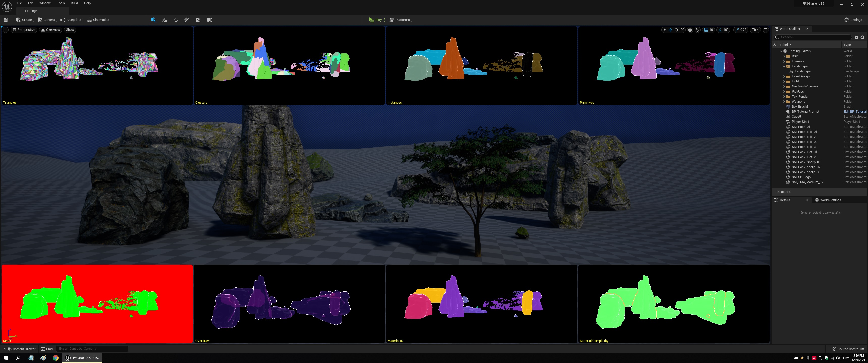Switch to Mesh Paint mode icon

point(187,20)
